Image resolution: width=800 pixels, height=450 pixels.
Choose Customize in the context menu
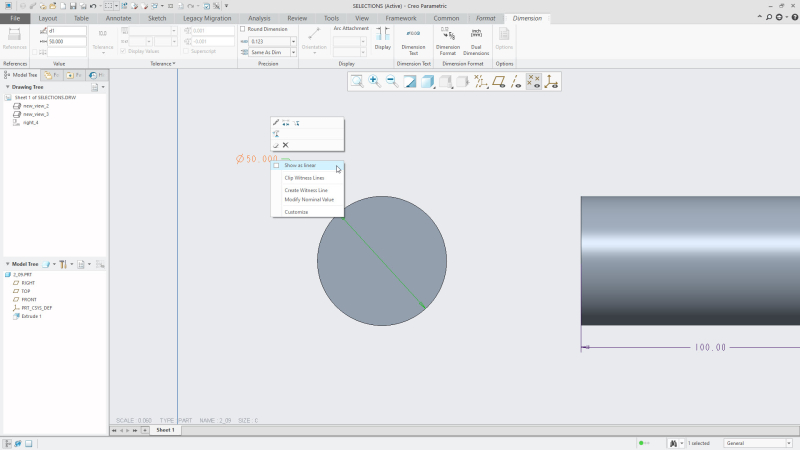tap(296, 212)
